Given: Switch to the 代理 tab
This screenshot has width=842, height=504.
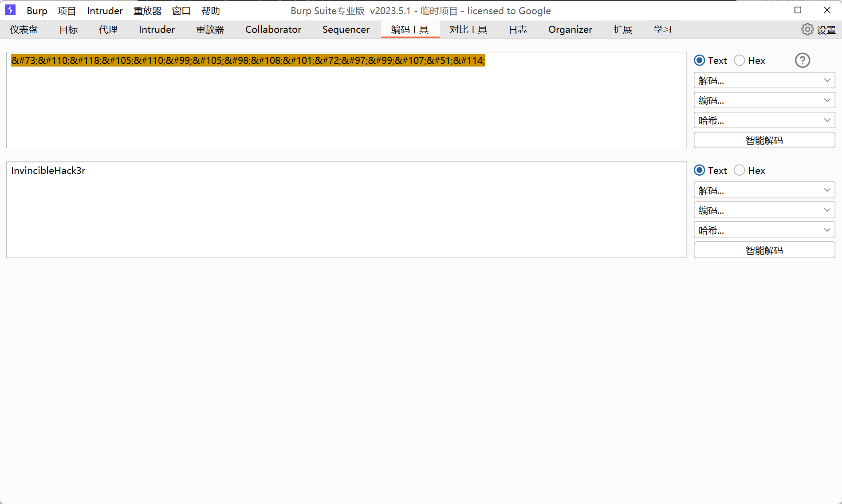Looking at the screenshot, I should click(108, 29).
